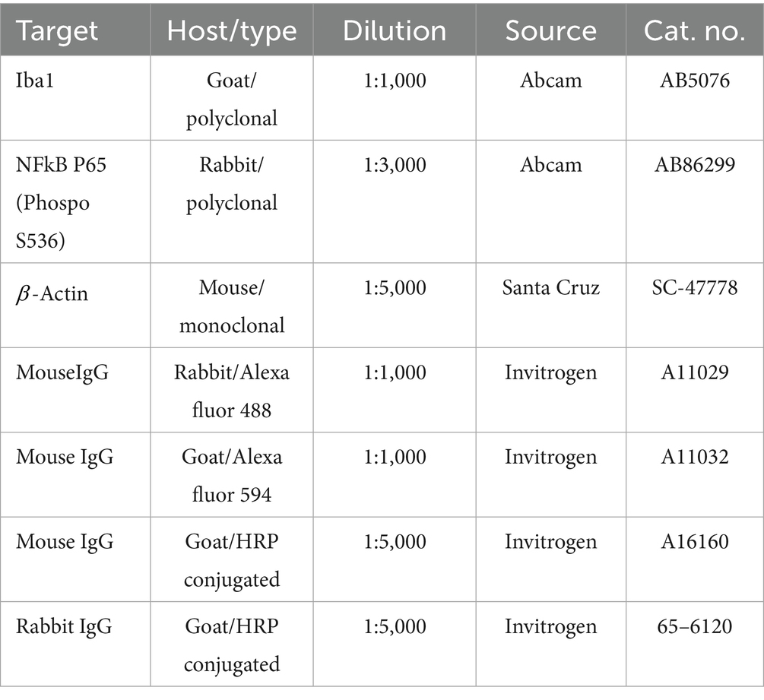Select catalog number A11029

(x=695, y=372)
